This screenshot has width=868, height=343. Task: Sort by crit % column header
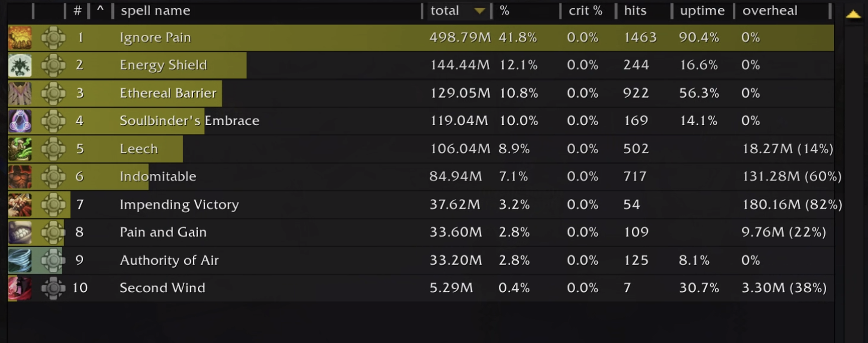pos(585,11)
